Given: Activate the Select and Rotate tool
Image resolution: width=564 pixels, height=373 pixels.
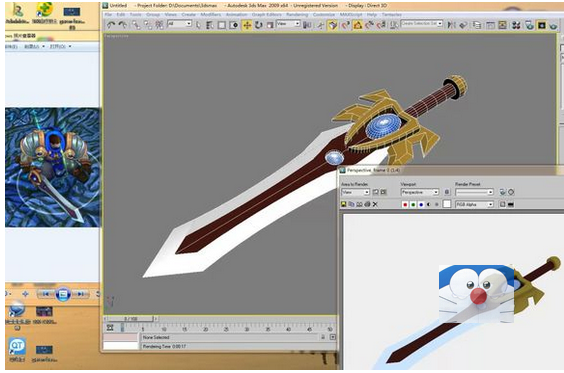Looking at the screenshot, I should (x=258, y=25).
